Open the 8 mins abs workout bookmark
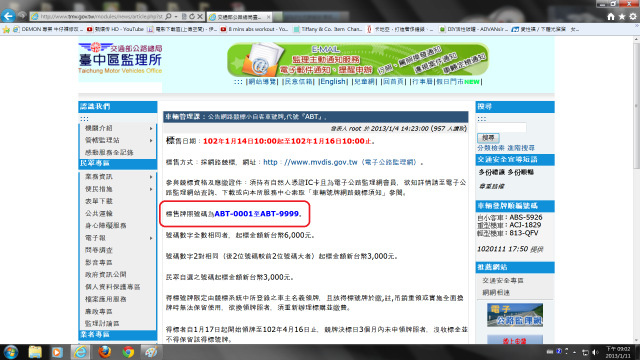This screenshot has width=640, height=360. click(254, 29)
